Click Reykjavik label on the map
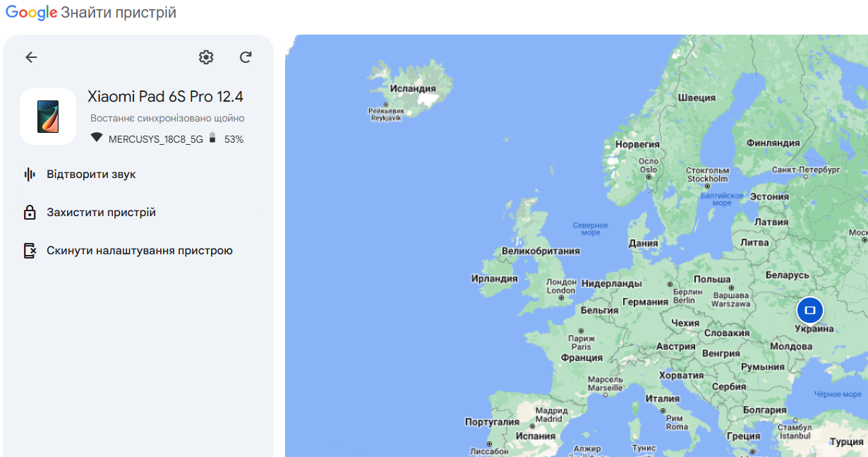The width and height of the screenshot is (868, 457). 386,114
